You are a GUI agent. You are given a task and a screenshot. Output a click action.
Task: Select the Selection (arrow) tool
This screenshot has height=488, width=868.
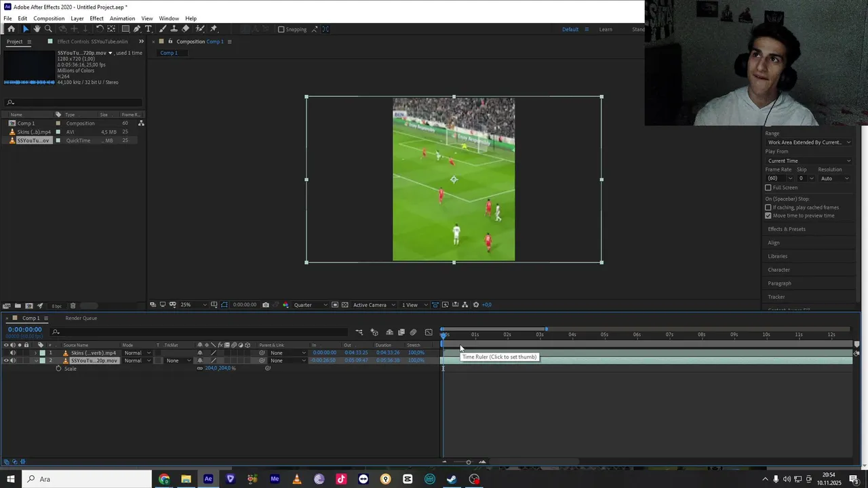coord(26,29)
